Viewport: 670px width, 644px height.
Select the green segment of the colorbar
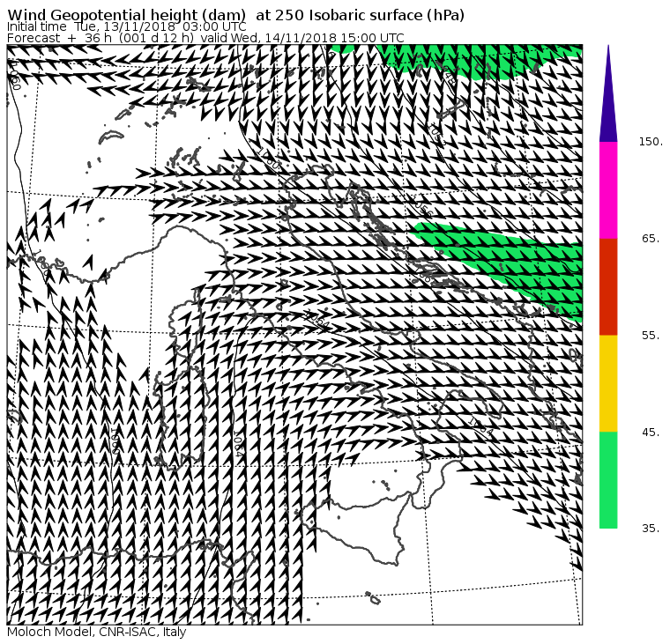tap(608, 480)
